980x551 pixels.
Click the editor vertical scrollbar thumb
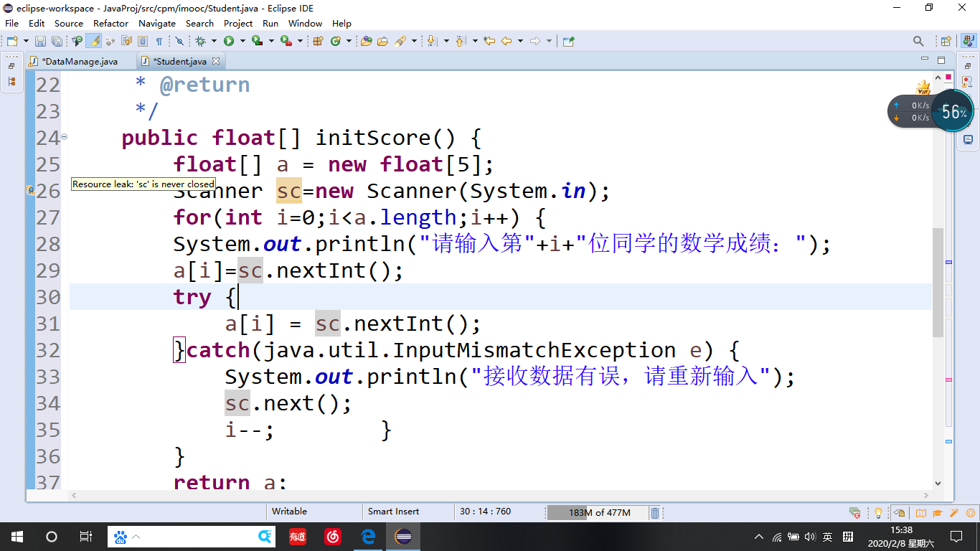pyautogui.click(x=938, y=282)
